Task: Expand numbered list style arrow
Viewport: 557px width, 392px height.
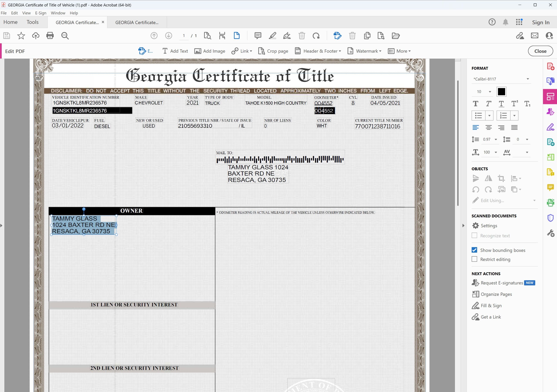Action: pos(514,116)
